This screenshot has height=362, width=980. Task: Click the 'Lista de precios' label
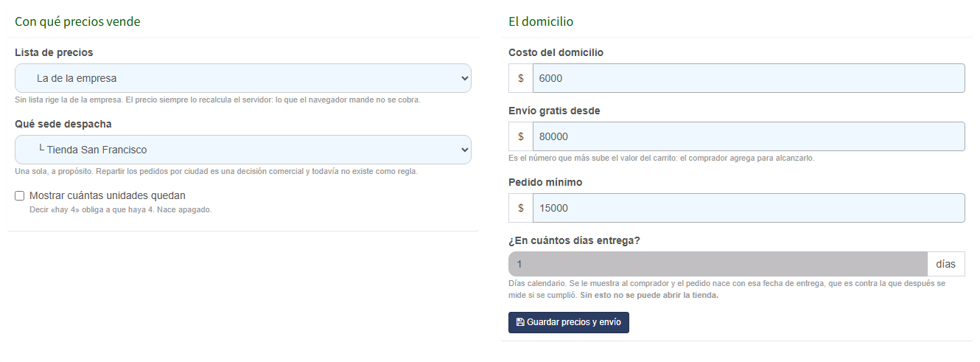pos(54,52)
